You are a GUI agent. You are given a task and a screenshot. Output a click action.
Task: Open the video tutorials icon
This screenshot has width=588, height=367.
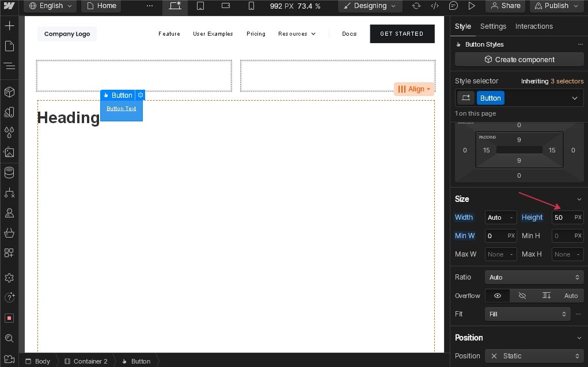pyautogui.click(x=9, y=359)
